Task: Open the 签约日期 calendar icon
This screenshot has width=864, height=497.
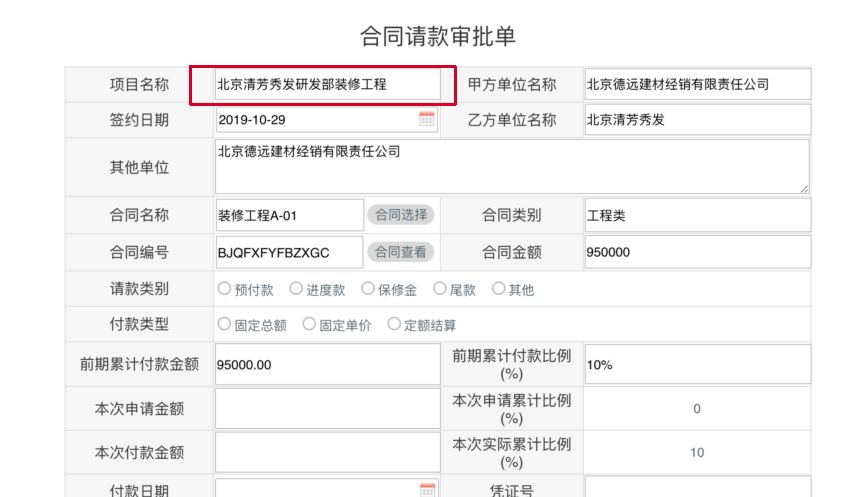Action: tap(427, 120)
